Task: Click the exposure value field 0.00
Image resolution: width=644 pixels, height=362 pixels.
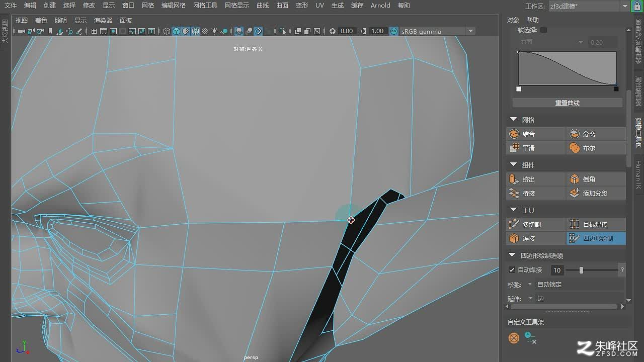Action: point(347,31)
